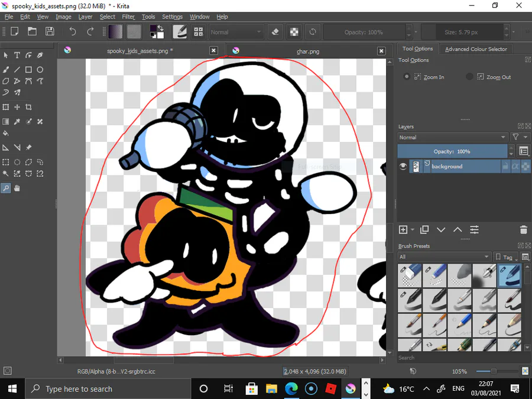Select the Line tool
532x399 pixels.
pos(17,70)
